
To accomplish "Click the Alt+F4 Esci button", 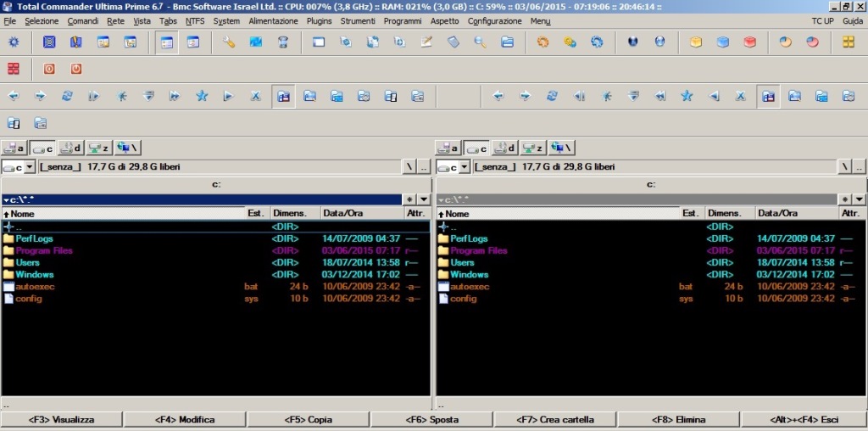I will [x=804, y=419].
